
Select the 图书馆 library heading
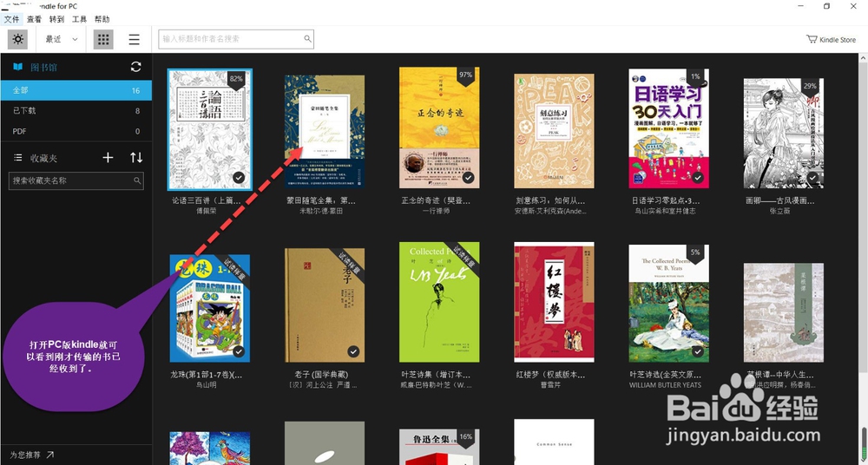[x=43, y=67]
